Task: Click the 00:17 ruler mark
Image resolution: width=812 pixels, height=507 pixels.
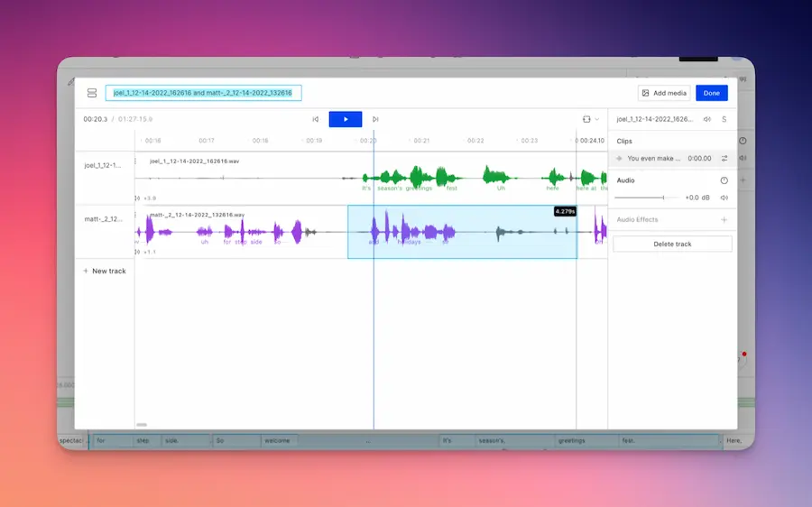Action: (x=206, y=141)
